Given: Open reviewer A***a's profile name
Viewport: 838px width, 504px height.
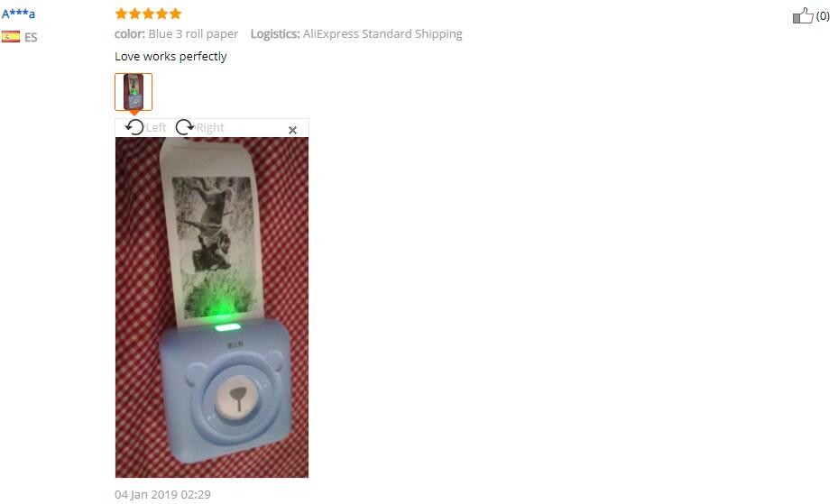Looking at the screenshot, I should click(18, 14).
